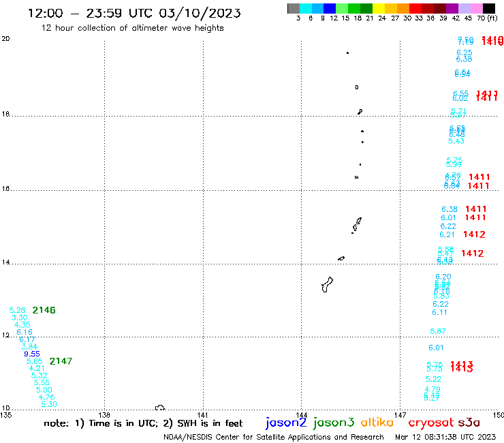
Task: Click the wave height value 4.21
Action: [x=37, y=368]
